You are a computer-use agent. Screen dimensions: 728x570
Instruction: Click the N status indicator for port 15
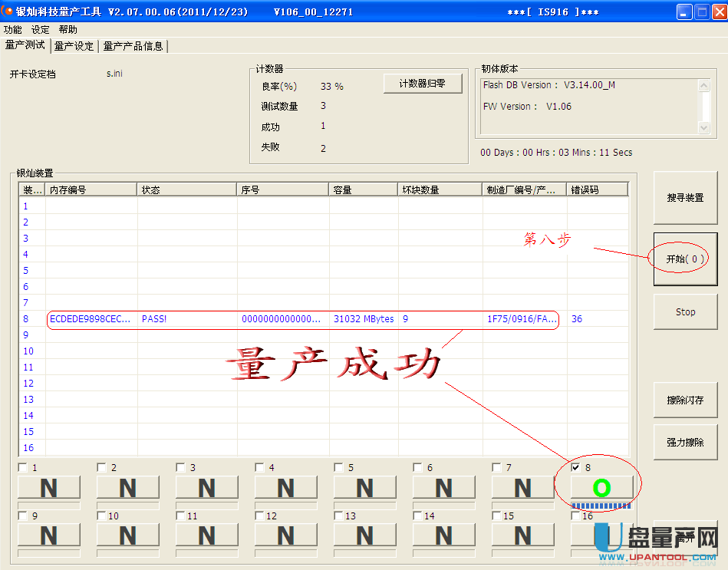522,535
